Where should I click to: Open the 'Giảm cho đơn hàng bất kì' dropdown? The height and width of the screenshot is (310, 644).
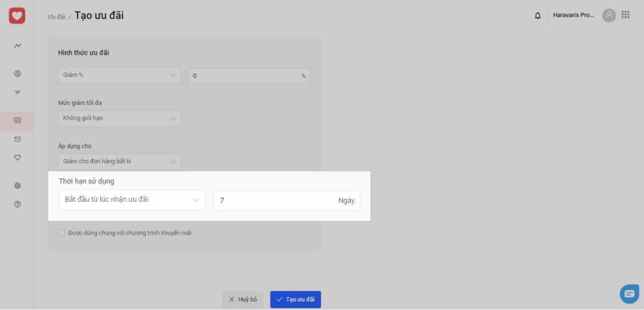click(x=119, y=161)
